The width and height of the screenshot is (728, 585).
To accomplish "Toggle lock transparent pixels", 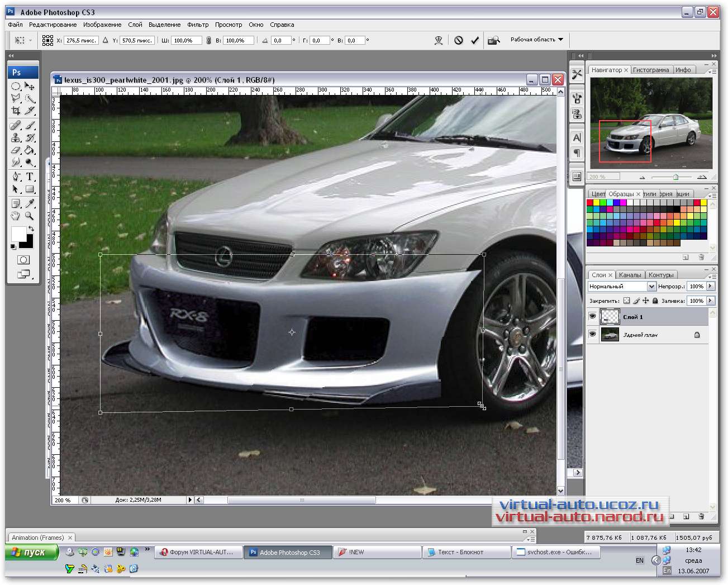I will 626,301.
